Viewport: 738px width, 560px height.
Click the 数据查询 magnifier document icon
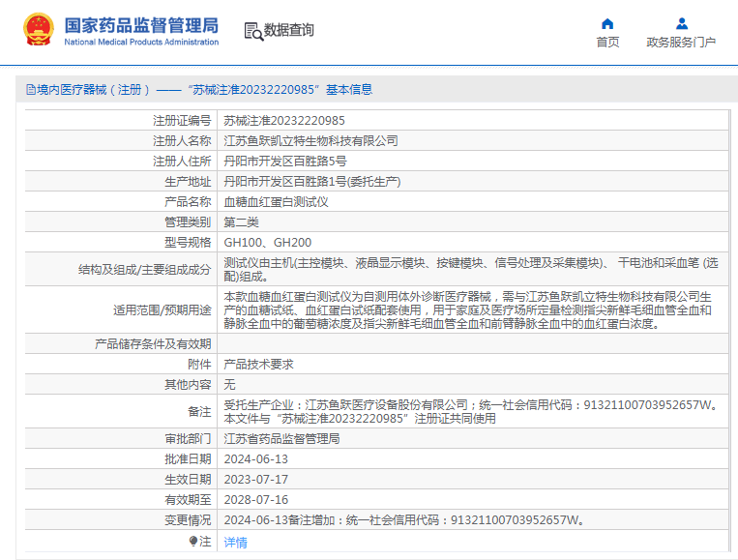pyautogui.click(x=252, y=31)
